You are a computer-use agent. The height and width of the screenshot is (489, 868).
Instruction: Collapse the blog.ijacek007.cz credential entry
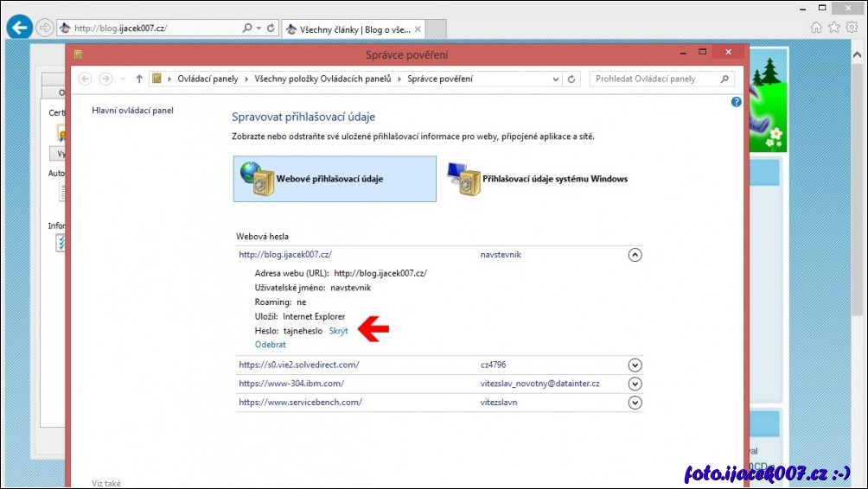click(635, 255)
